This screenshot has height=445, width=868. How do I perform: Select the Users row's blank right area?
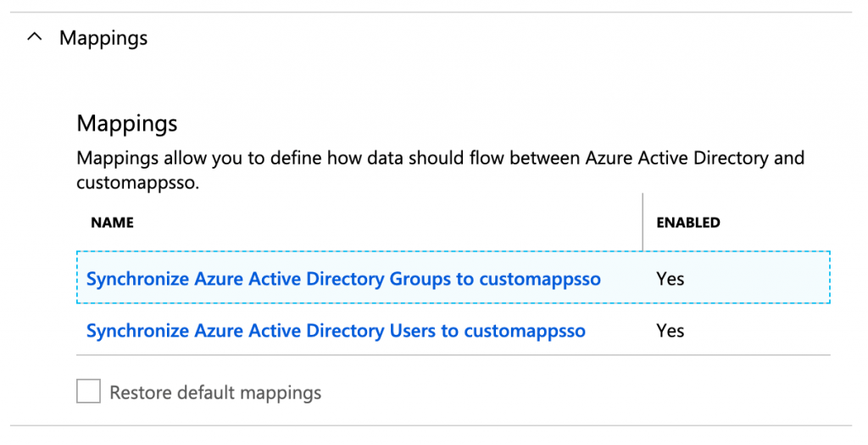(x=759, y=331)
